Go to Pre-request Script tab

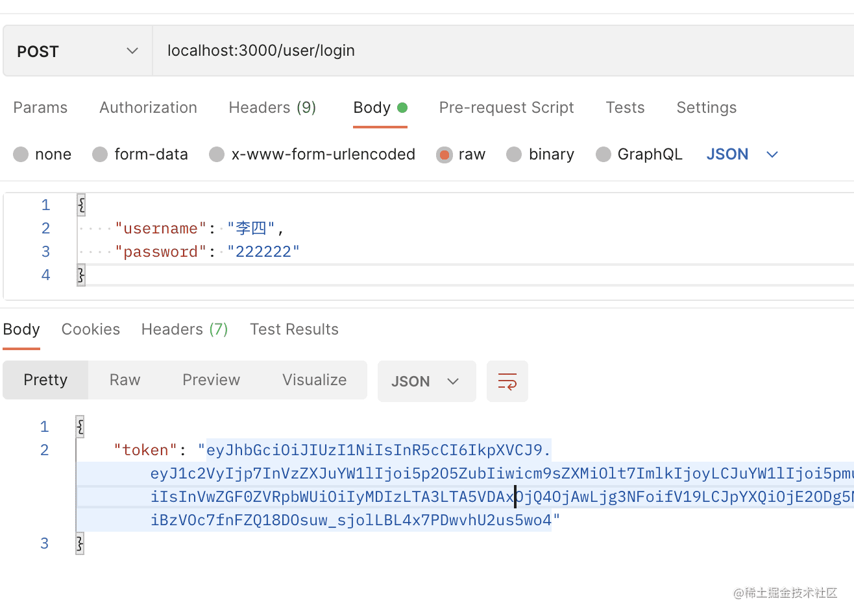(506, 108)
